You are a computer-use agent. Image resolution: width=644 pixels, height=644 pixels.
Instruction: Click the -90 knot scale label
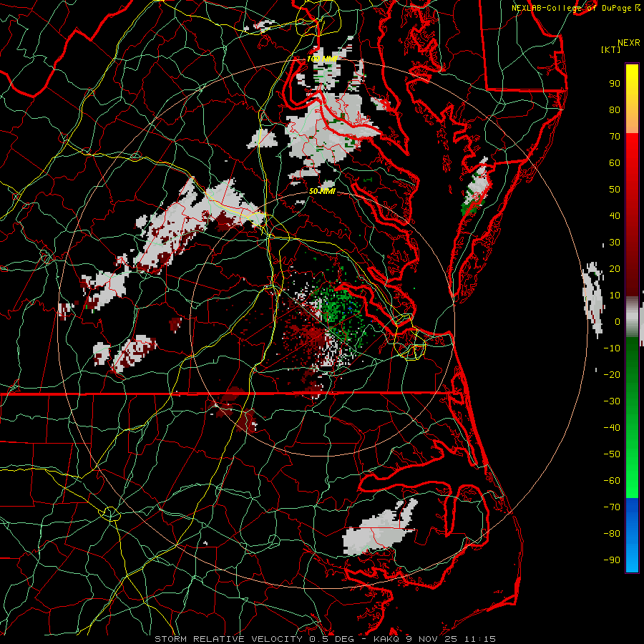[x=612, y=560]
